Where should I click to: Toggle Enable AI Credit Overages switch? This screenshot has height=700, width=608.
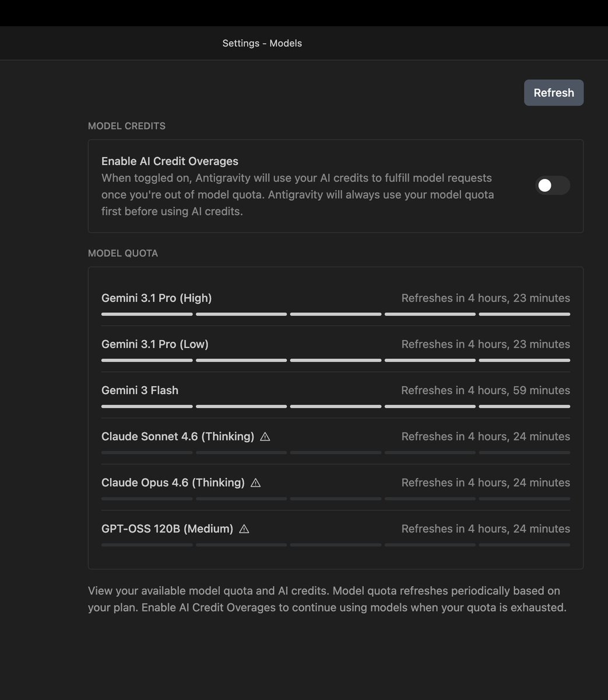tap(553, 185)
